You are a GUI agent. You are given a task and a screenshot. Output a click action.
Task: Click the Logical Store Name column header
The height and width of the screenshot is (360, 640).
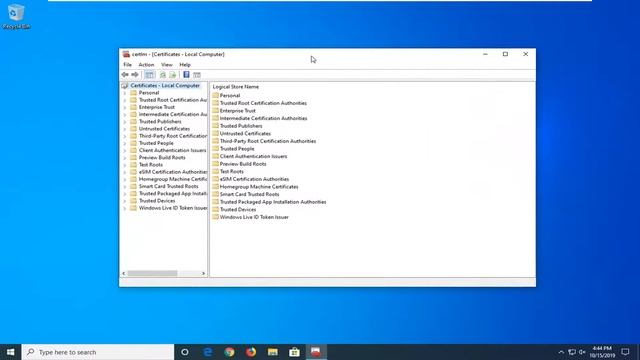pos(236,87)
